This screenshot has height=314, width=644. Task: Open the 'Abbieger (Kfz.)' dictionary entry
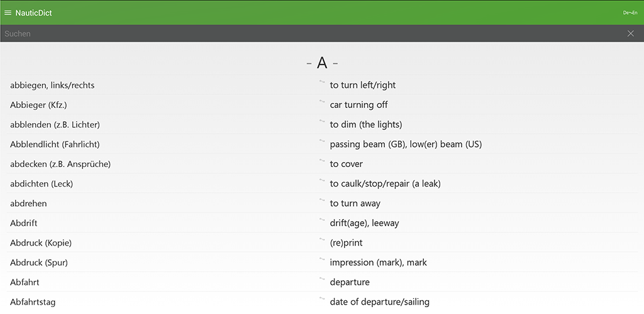click(x=38, y=105)
